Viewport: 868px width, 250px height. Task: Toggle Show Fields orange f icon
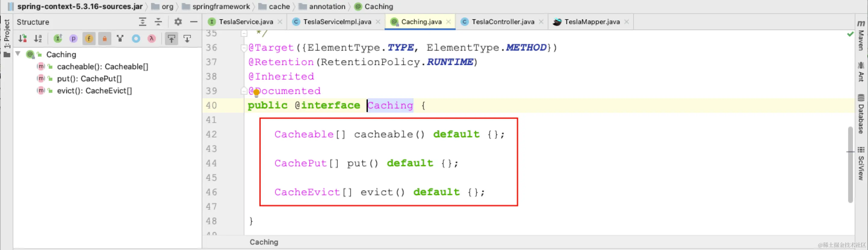pos(89,39)
